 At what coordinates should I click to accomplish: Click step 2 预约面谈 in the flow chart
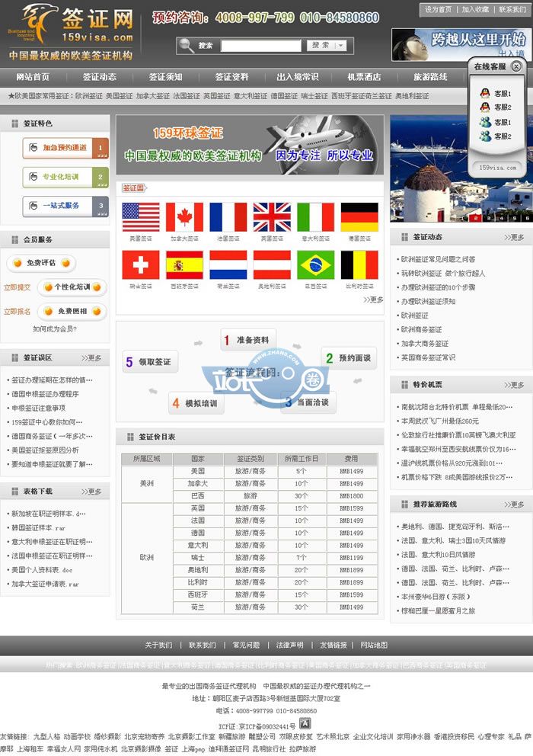point(349,357)
